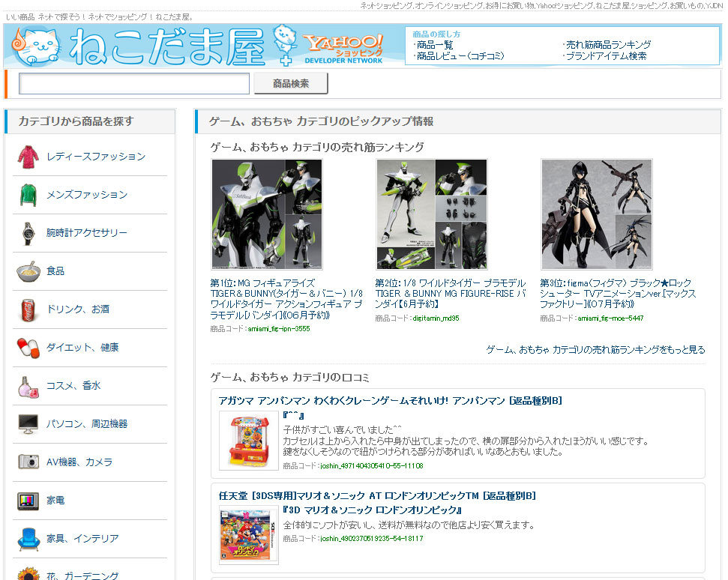Click the pills diet and health icon
Image resolution: width=728 pixels, height=580 pixels.
click(x=28, y=348)
